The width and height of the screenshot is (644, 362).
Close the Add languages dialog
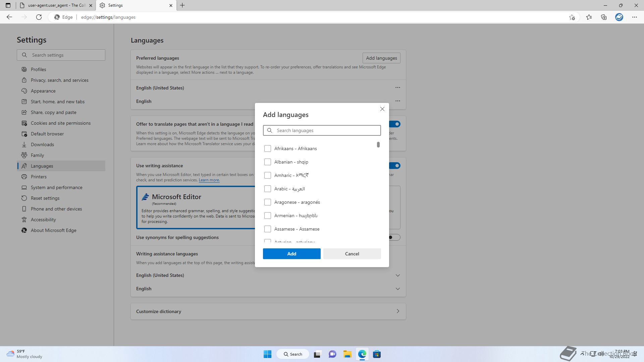click(382, 109)
